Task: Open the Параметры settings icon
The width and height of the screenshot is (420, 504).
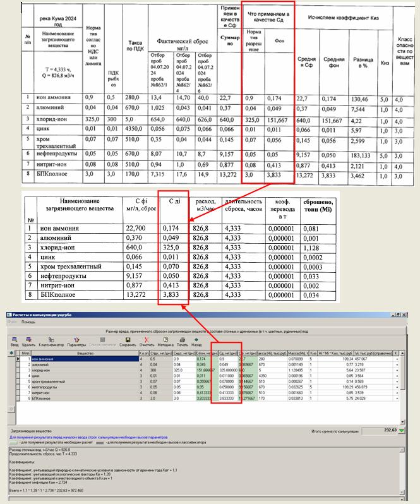Action: coord(77,342)
